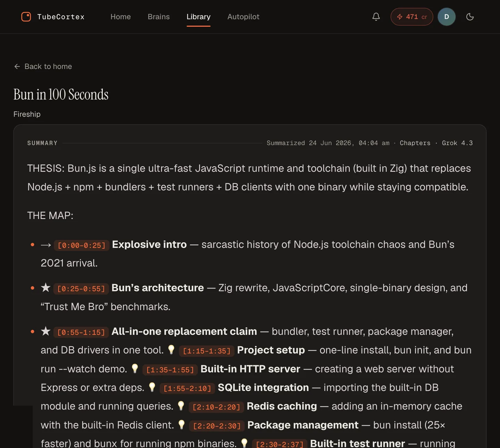Jump to timestamp 0:25-0:55
The height and width of the screenshot is (448, 500).
(81, 289)
